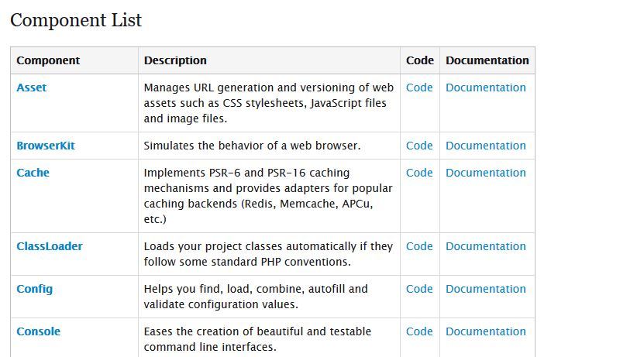Open the Asset component link
The height and width of the screenshot is (357, 644).
pos(32,88)
